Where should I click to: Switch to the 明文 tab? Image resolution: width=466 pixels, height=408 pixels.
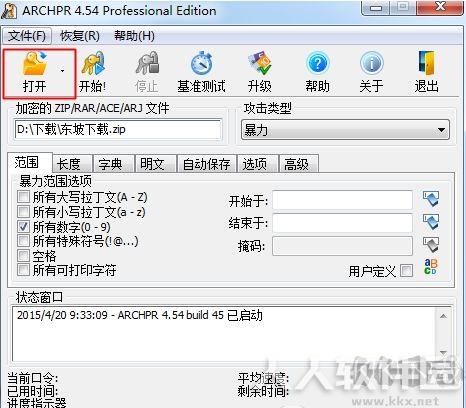point(156,164)
